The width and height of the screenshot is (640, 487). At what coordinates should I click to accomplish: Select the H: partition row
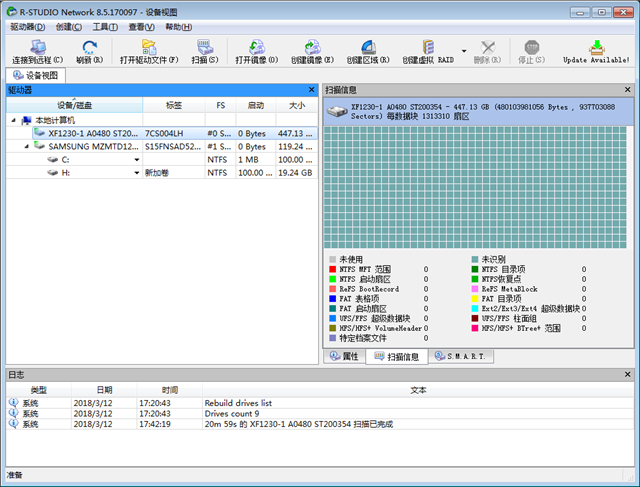162,172
